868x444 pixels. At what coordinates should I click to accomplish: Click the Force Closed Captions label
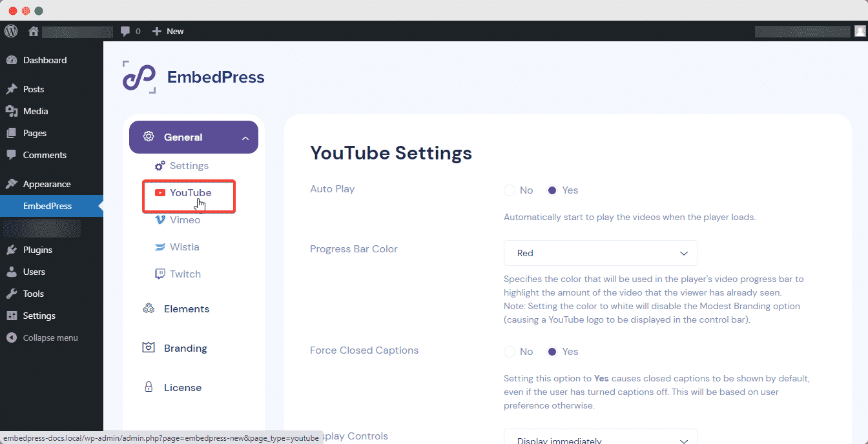(364, 350)
